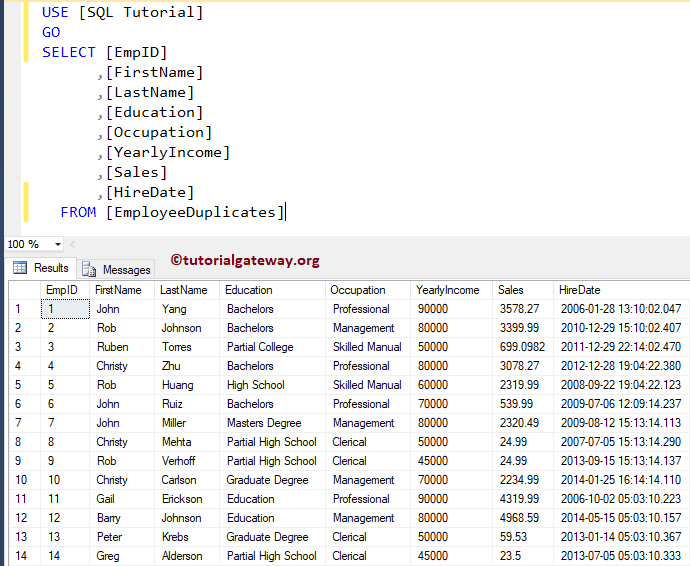Click the Occupation column header
The image size is (690, 566).
(368, 290)
